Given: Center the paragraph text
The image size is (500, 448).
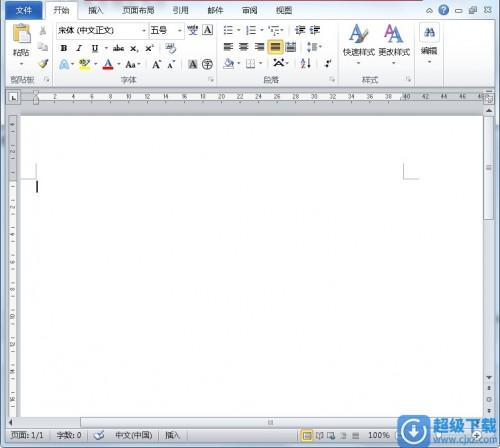Looking at the screenshot, I should coord(244,47).
